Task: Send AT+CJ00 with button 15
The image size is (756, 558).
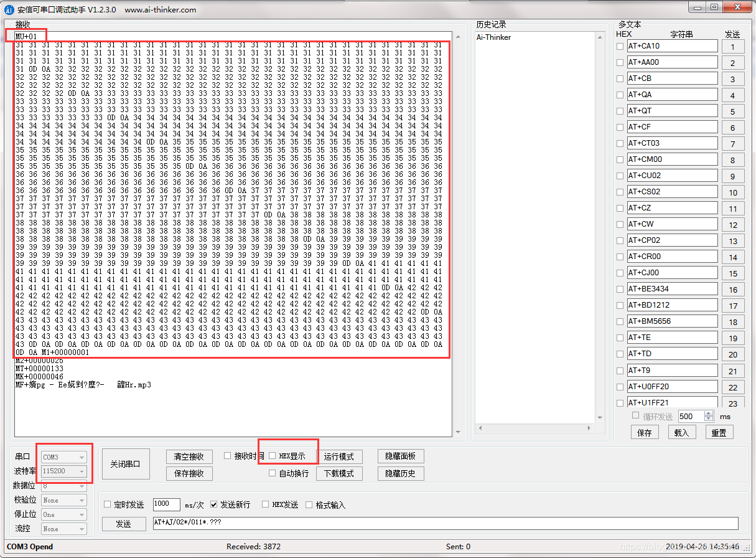Action: [732, 273]
